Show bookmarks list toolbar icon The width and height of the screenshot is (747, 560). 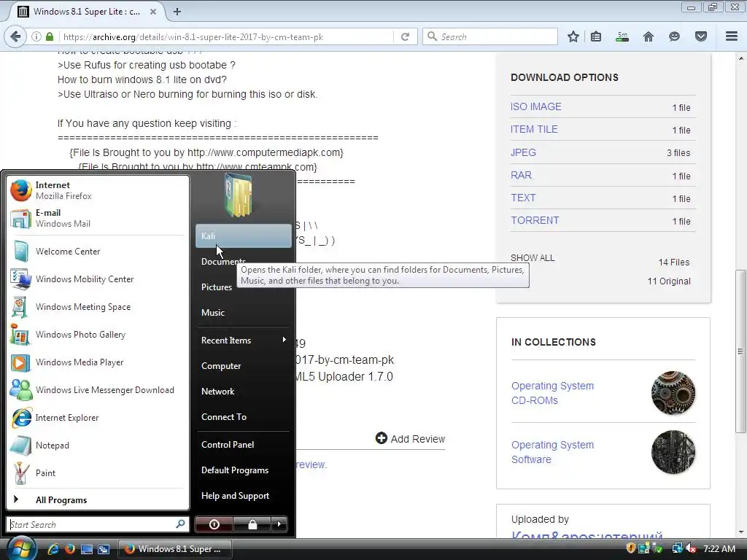[x=596, y=36]
